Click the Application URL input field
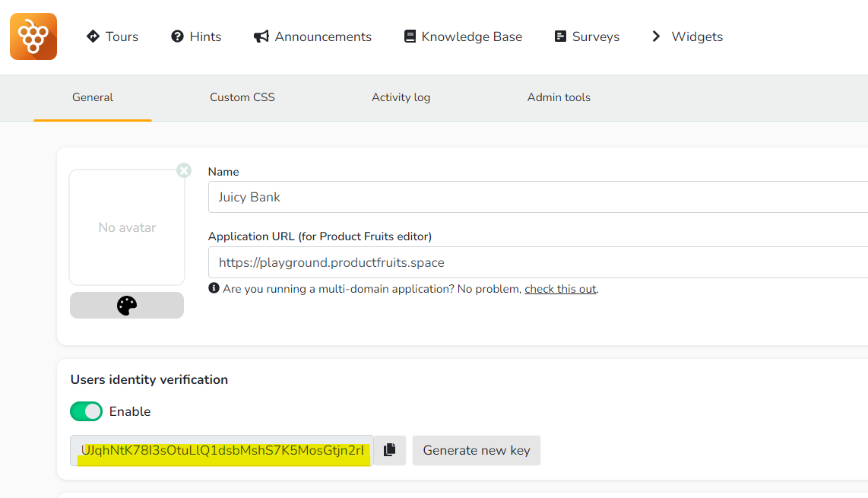This screenshot has width=868, height=498. pos(538,262)
